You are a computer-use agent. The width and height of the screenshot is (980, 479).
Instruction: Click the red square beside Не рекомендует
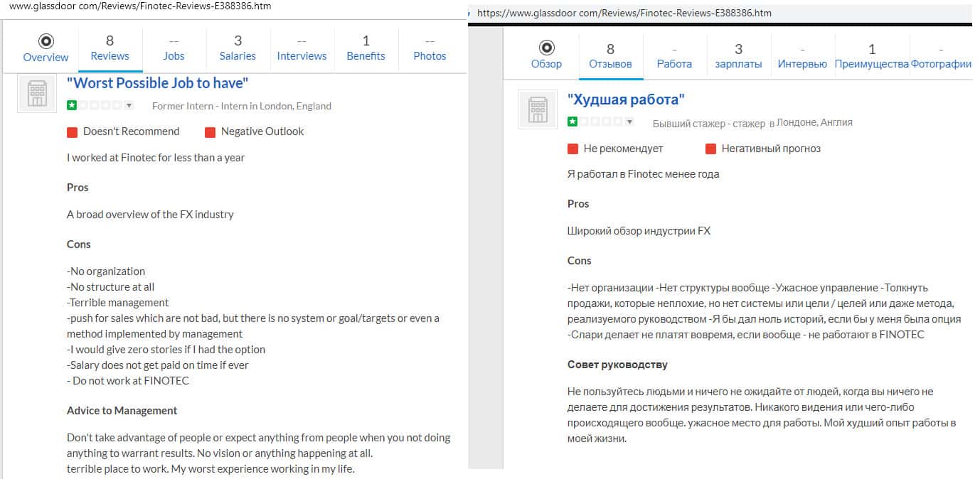(572, 149)
